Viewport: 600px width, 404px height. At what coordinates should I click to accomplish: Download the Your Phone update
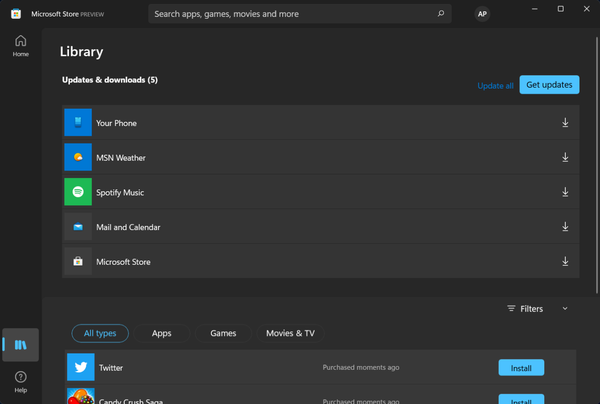point(565,123)
